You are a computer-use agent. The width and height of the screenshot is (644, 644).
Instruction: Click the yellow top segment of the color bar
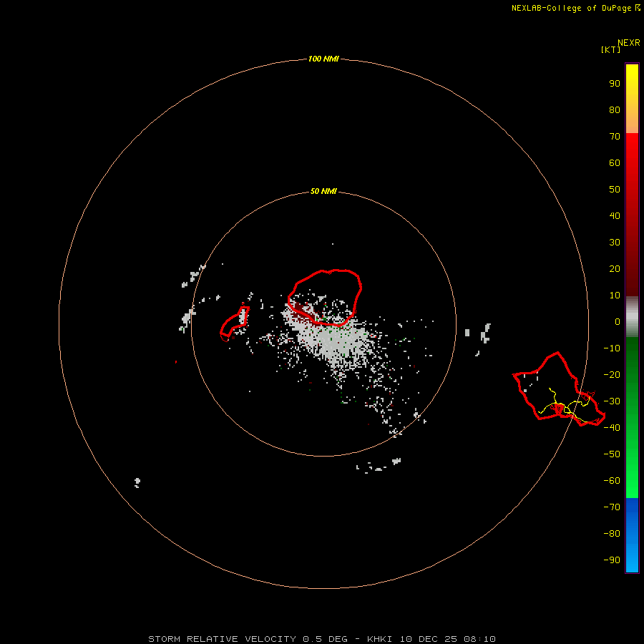(x=632, y=99)
